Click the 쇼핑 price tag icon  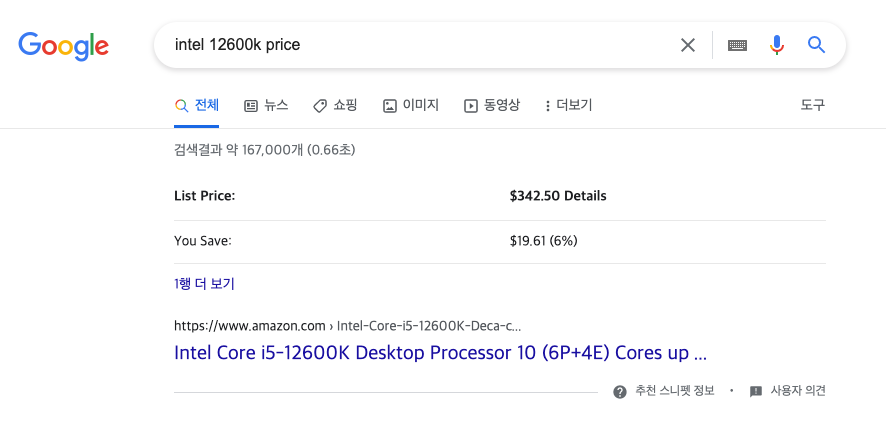(x=320, y=106)
